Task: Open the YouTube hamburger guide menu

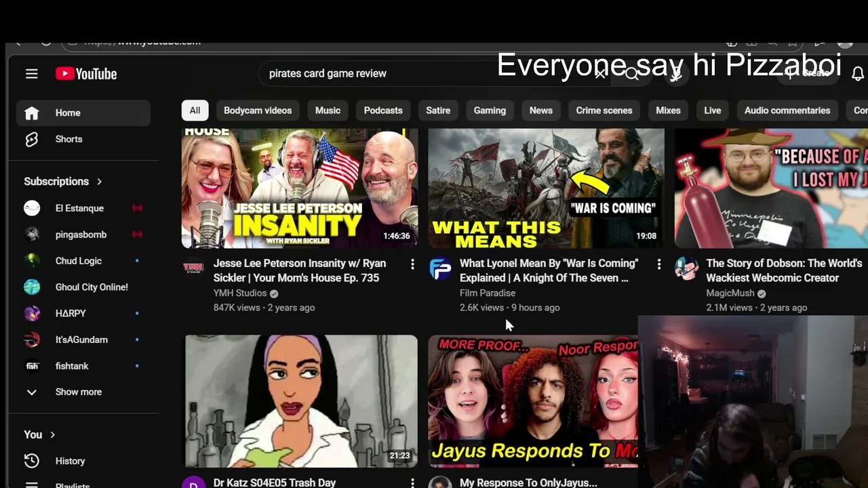Action: (x=32, y=74)
